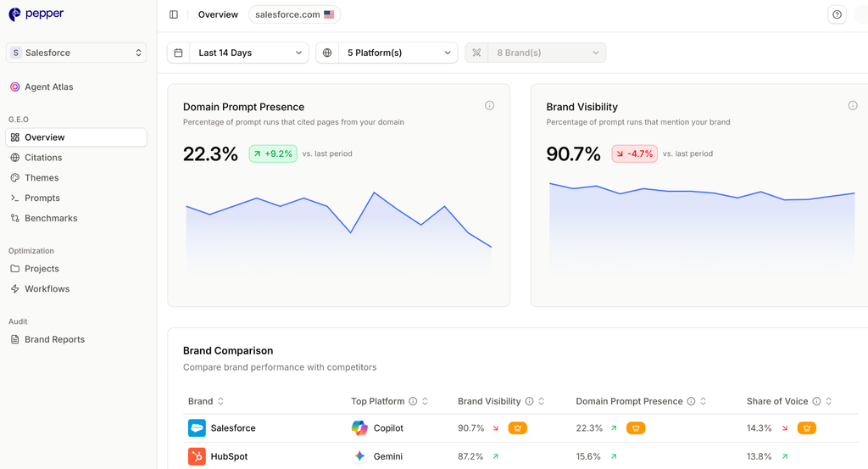Viewport: 868px width, 469px height.
Task: Click the Gemini platform icon
Action: click(x=359, y=456)
